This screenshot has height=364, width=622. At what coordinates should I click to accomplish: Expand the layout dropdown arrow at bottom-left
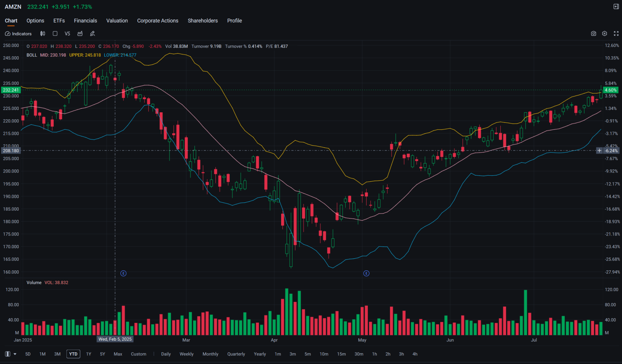click(x=15, y=354)
